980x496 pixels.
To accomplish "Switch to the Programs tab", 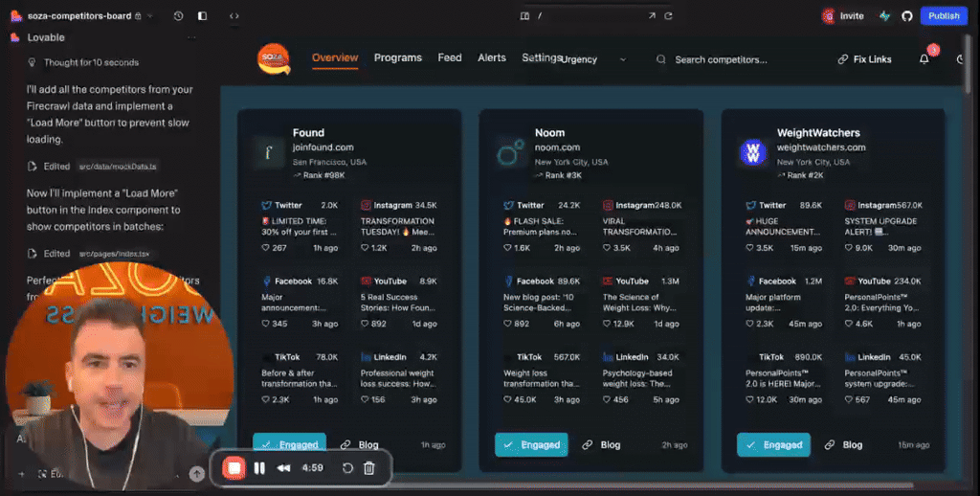I will (397, 57).
